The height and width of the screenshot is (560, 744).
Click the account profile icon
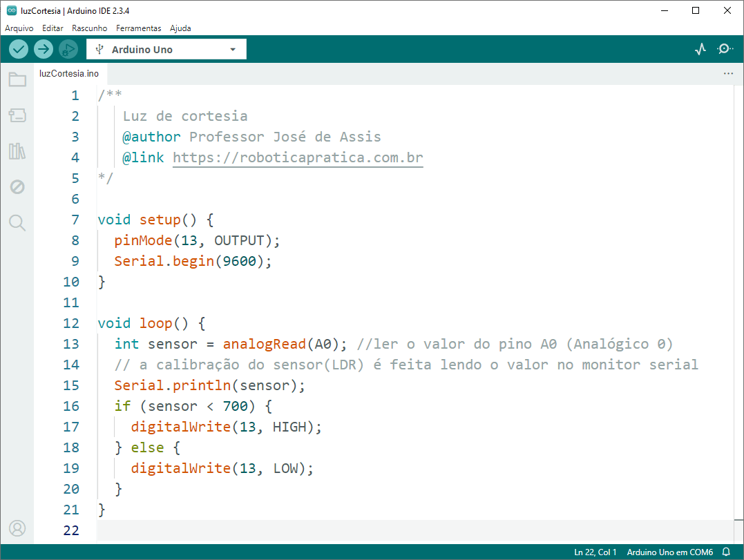click(x=17, y=528)
